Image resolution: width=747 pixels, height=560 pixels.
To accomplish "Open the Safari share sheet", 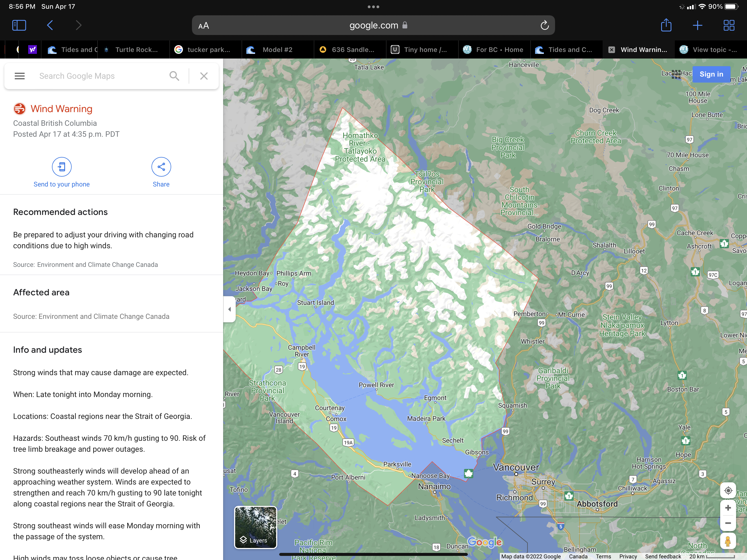I will click(x=666, y=25).
